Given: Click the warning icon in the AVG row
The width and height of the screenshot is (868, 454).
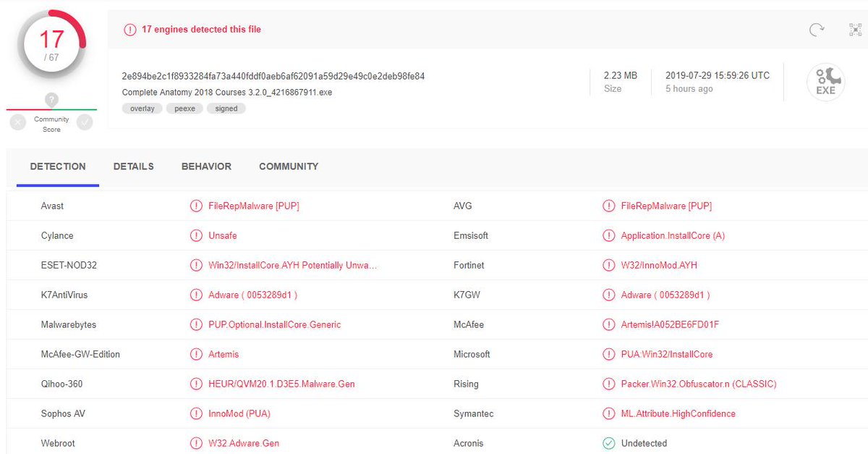Looking at the screenshot, I should 609,206.
